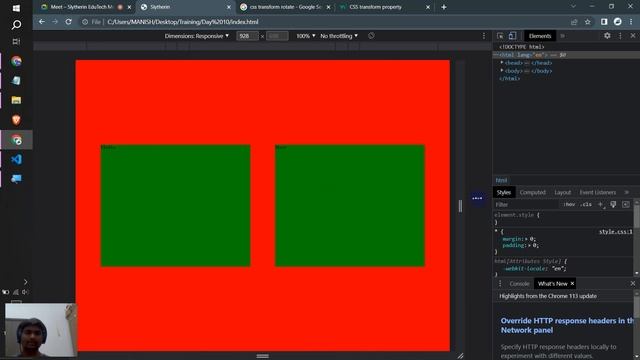This screenshot has height=360, width=640.
Task: Add a new style rule plus icon
Action: tap(600, 204)
